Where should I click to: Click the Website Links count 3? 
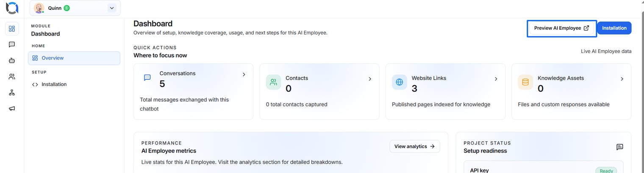click(x=415, y=89)
